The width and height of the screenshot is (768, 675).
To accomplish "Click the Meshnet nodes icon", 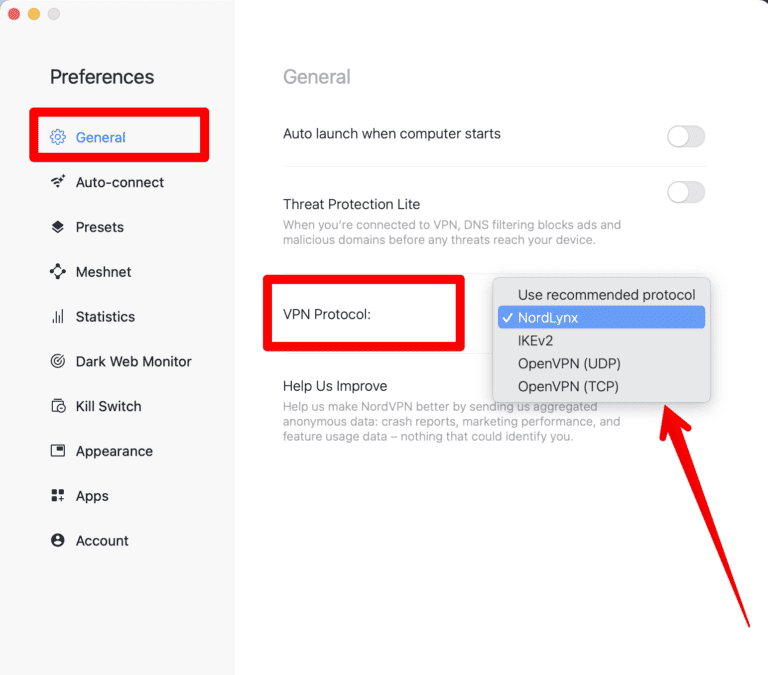I will point(58,272).
